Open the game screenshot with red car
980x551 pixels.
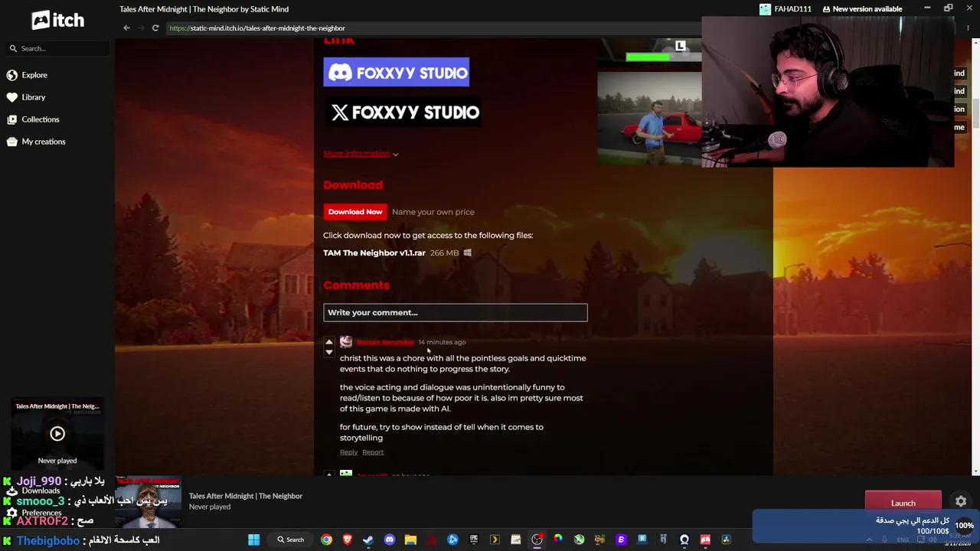(649, 119)
